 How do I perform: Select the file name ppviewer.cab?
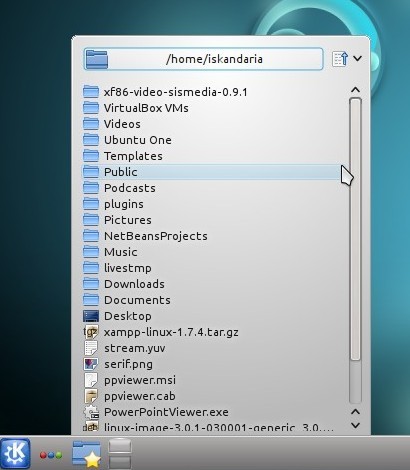[x=139, y=396]
